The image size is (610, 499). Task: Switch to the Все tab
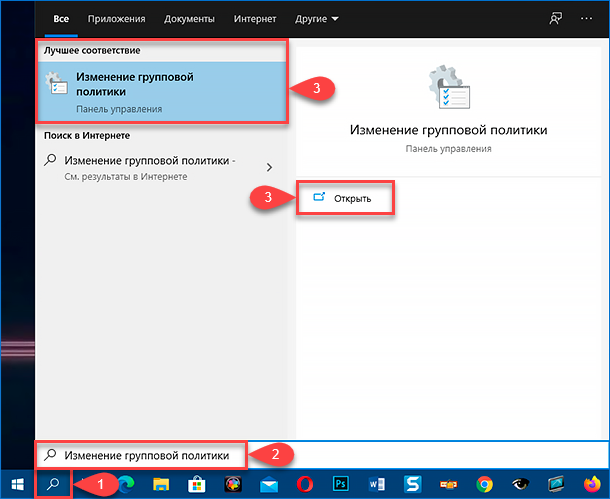(x=61, y=19)
